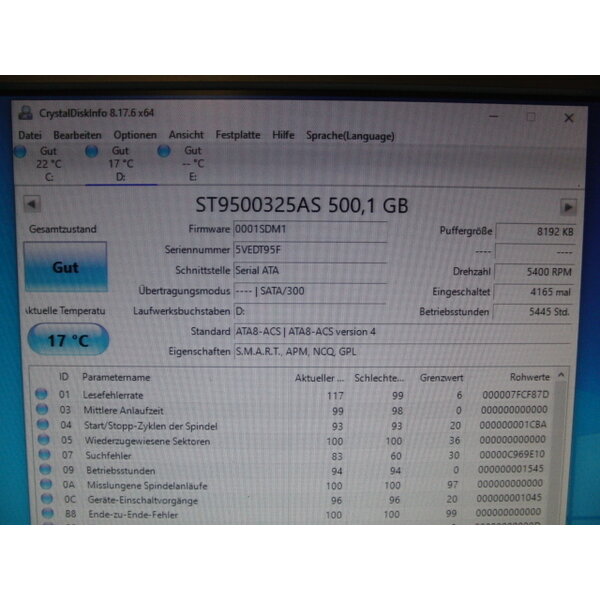Click raw value 00000C969E10
Screen dimensions: 600x600
pos(512,454)
